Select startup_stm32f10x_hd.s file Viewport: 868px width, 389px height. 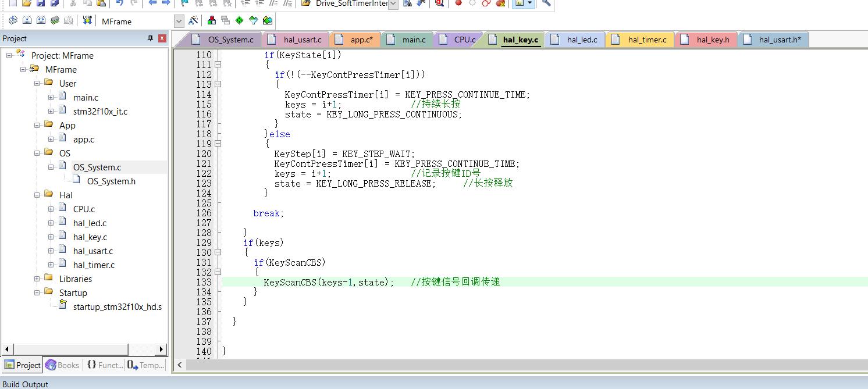pos(118,306)
